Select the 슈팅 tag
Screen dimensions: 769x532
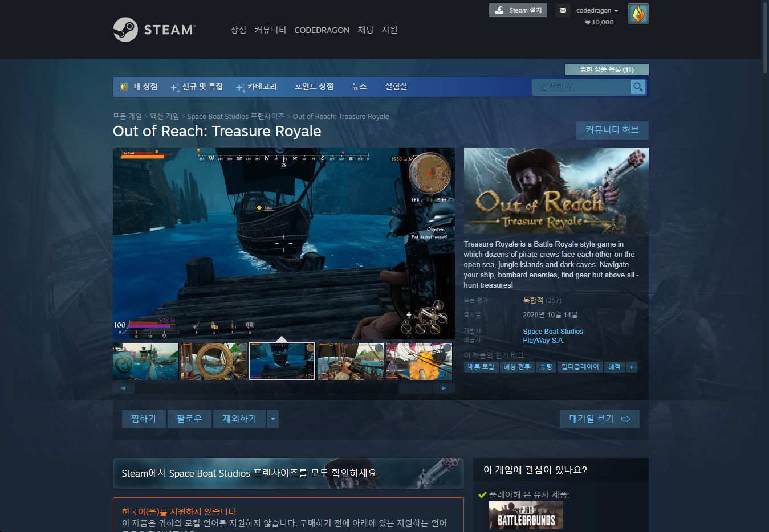546,367
